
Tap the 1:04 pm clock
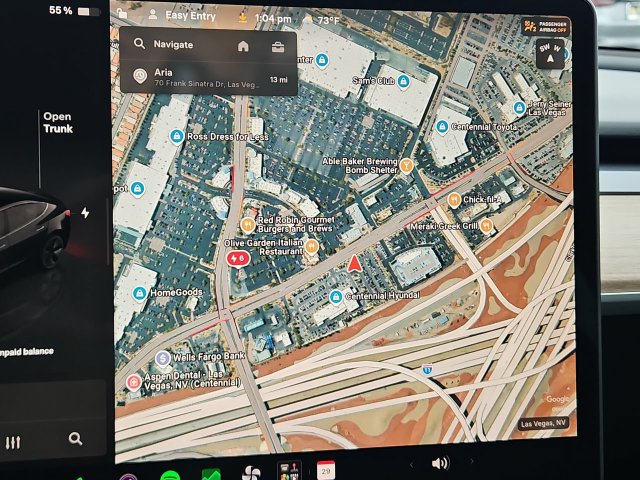(x=273, y=18)
